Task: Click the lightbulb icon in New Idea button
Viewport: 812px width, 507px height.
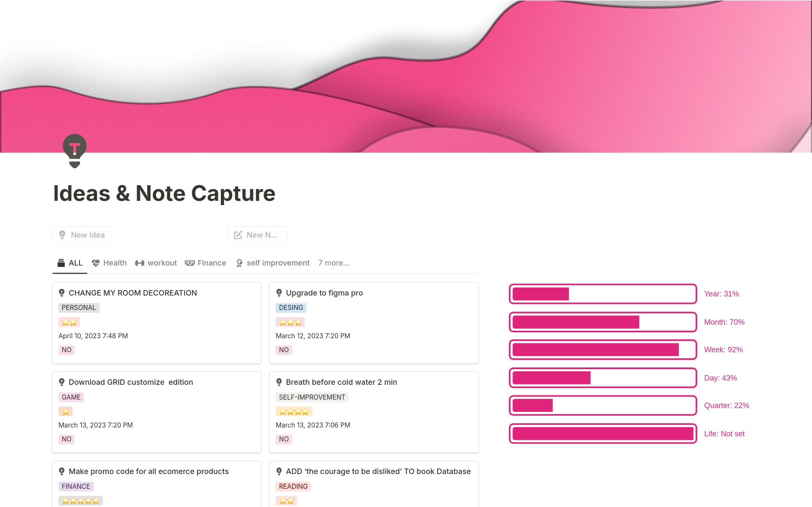Action: 62,235
